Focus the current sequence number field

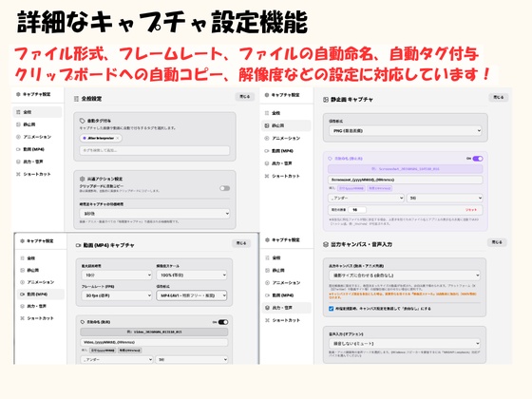(x=357, y=210)
